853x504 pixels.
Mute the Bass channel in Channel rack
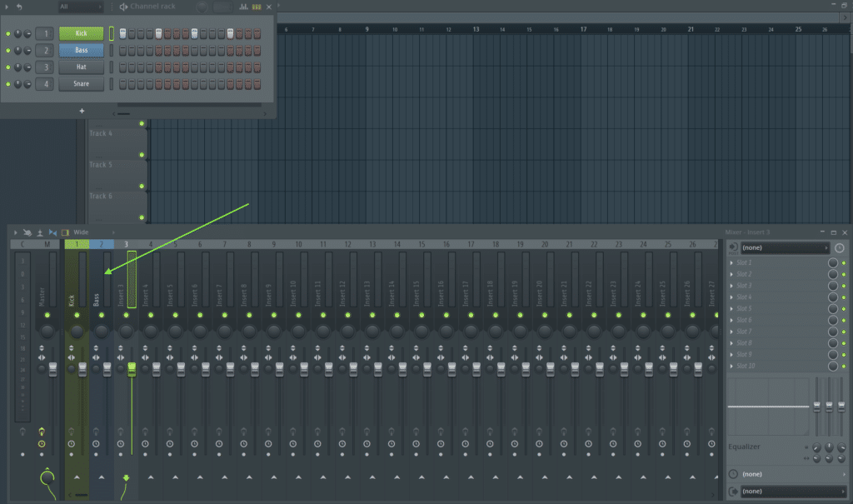tap(7, 51)
